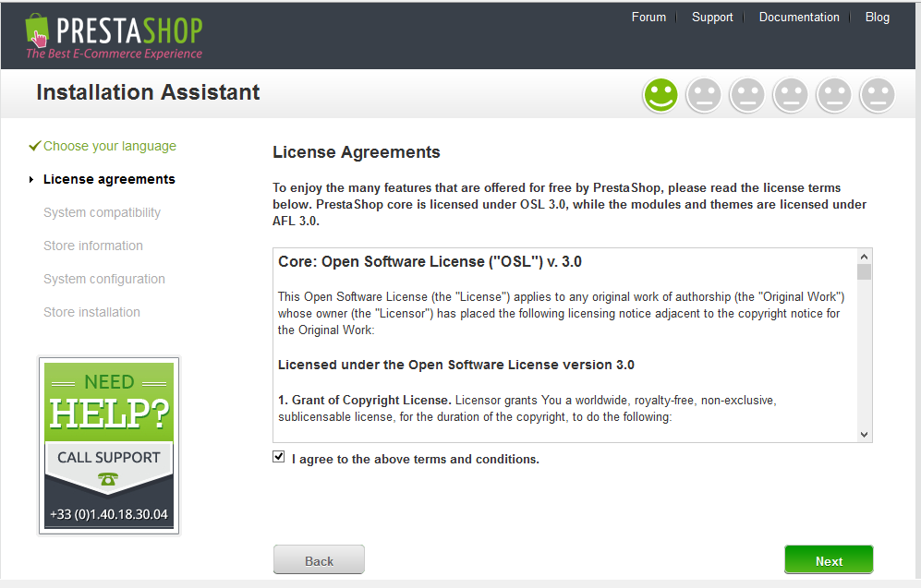Click the Back button

[x=319, y=559]
